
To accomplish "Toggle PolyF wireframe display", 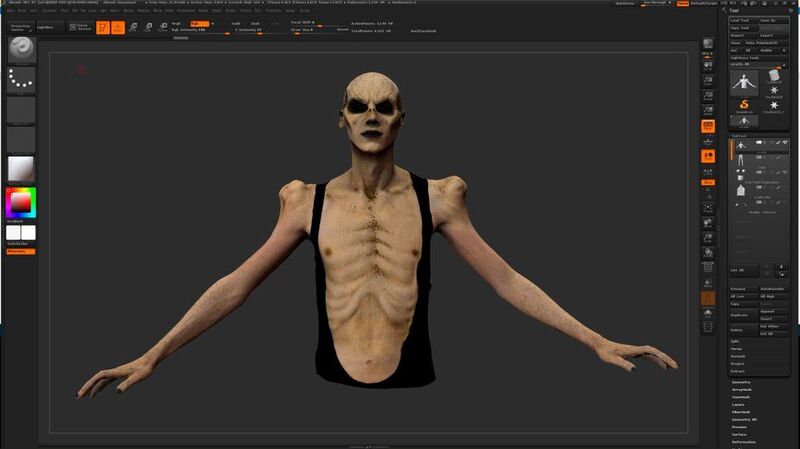I will (x=708, y=267).
